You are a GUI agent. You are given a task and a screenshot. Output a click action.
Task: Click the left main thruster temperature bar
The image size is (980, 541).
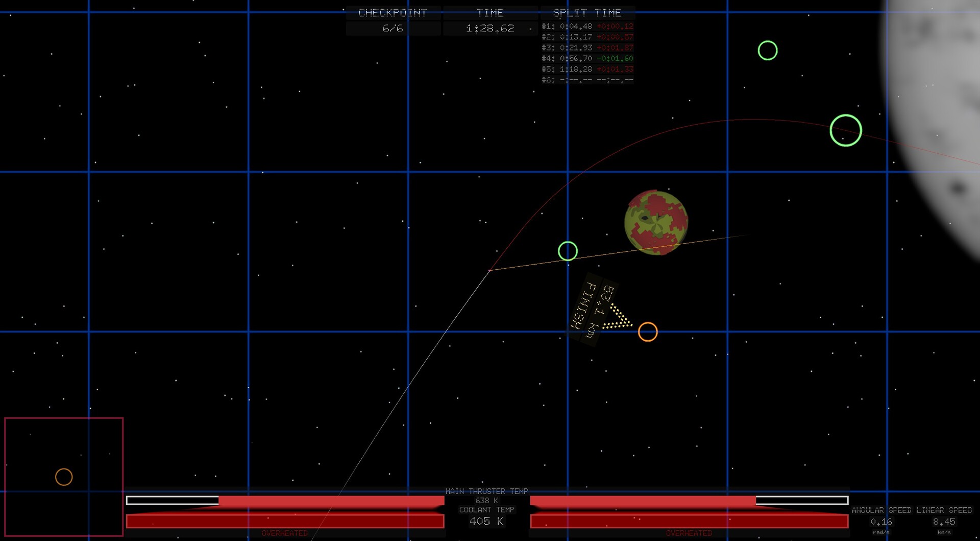click(x=285, y=501)
